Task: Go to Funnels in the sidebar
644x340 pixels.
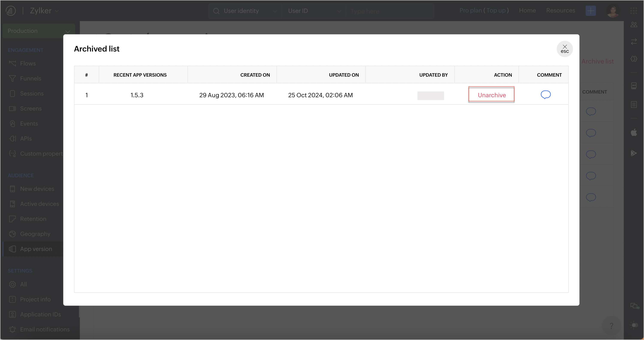Action: (30, 79)
